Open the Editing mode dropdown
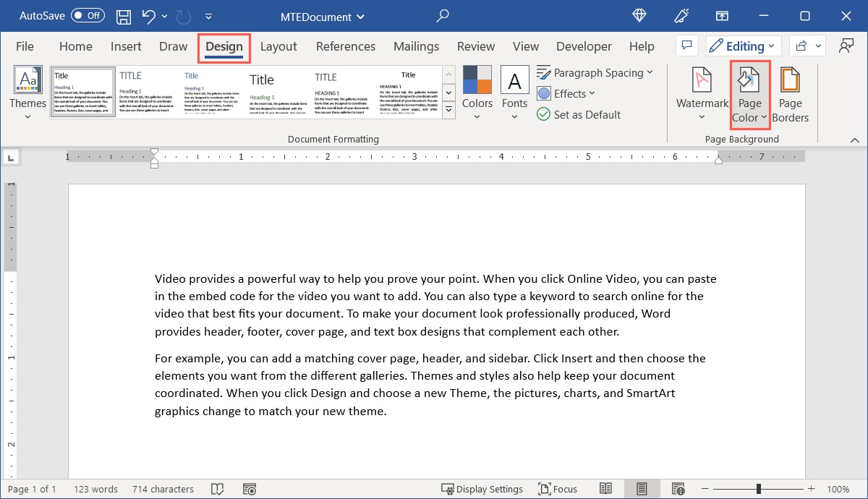Screen dimensions: 868x499 (744, 46)
